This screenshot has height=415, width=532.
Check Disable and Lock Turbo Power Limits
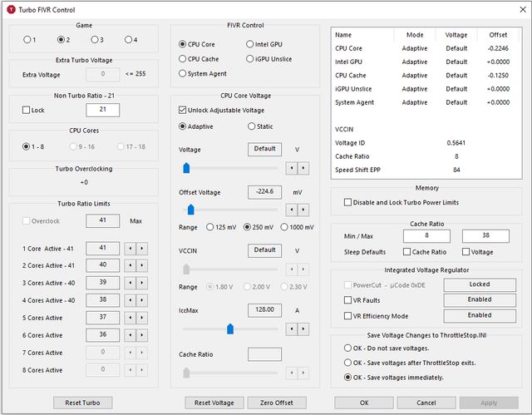pos(348,202)
